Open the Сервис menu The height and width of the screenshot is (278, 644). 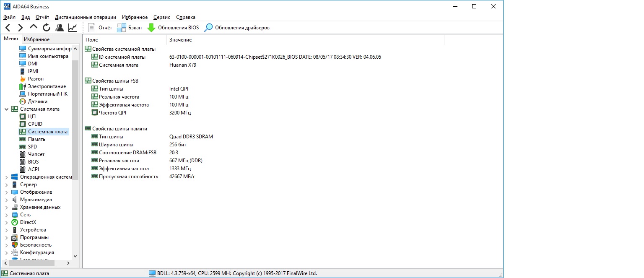(x=162, y=17)
